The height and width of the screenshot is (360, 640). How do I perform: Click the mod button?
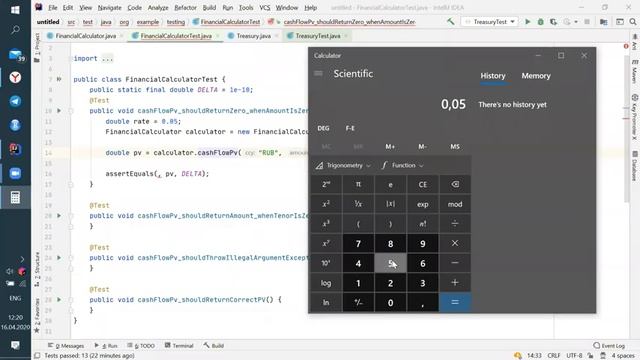455,204
